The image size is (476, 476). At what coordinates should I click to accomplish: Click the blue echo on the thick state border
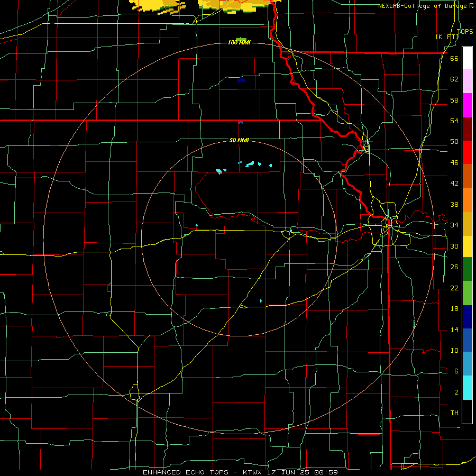[241, 122]
